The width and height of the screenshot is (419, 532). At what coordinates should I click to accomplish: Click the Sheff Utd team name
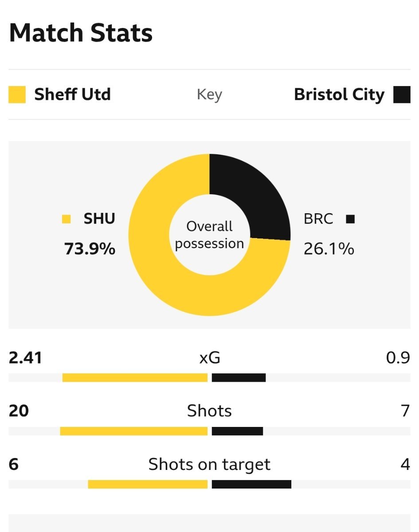tap(72, 94)
